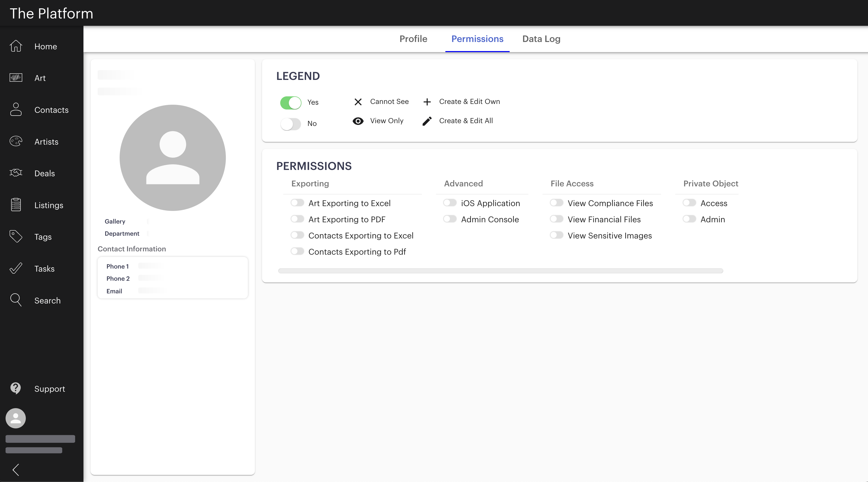Enable Private Object Access
The width and height of the screenshot is (868, 482).
click(x=689, y=203)
